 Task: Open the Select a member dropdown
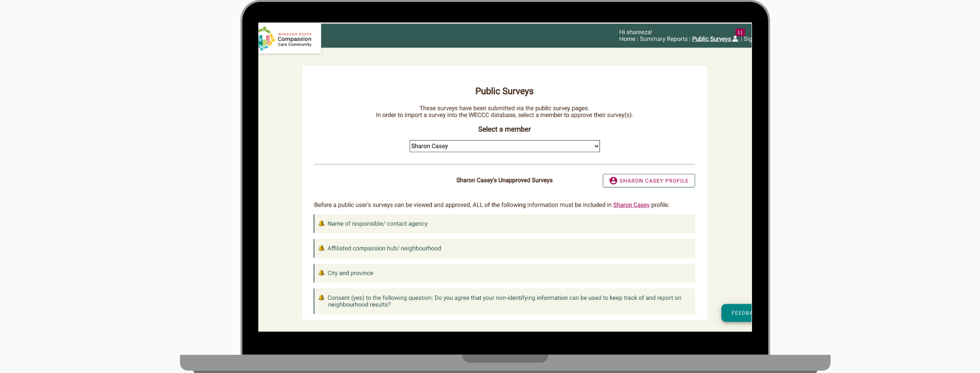[504, 146]
